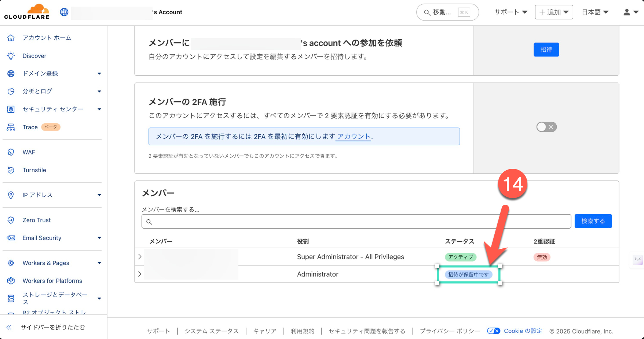Click the Cloudflare logo
Screen dimensions: 644x339
(27, 12)
